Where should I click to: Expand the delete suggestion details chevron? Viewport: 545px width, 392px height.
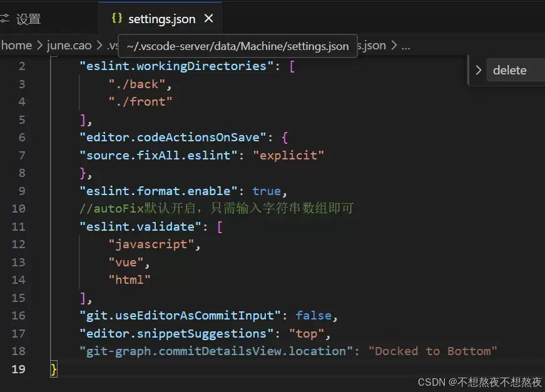point(479,70)
